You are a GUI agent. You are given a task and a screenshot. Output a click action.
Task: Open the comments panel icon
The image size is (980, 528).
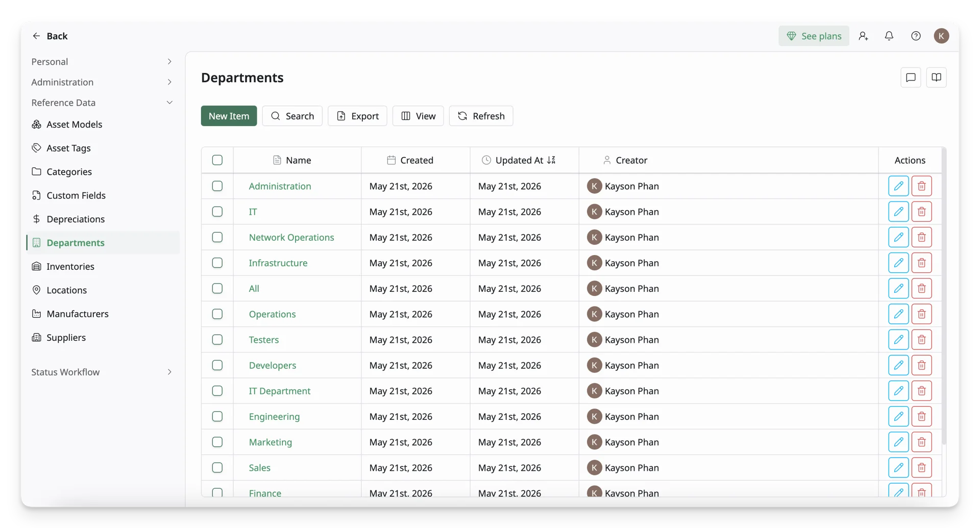(x=911, y=78)
